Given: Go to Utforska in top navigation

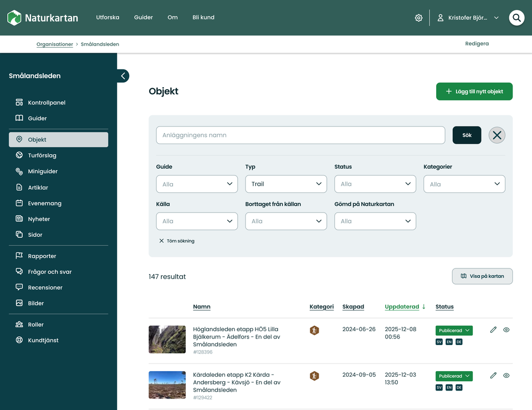Looking at the screenshot, I should pos(108,17).
